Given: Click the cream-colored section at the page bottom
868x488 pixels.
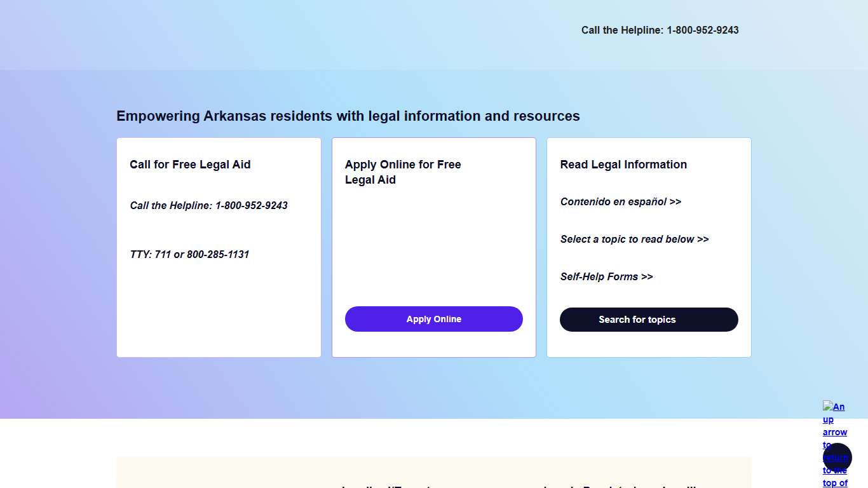Looking at the screenshot, I should 434,473.
